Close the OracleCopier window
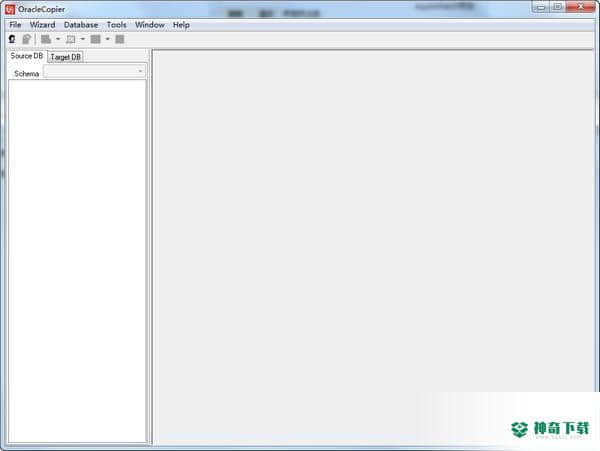This screenshot has height=451, width=600. click(580, 7)
